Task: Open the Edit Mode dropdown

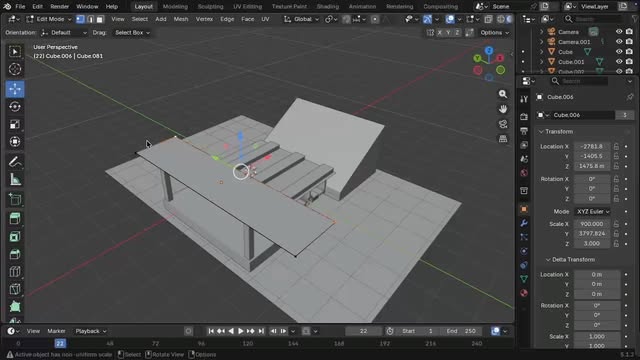Action: (x=49, y=19)
